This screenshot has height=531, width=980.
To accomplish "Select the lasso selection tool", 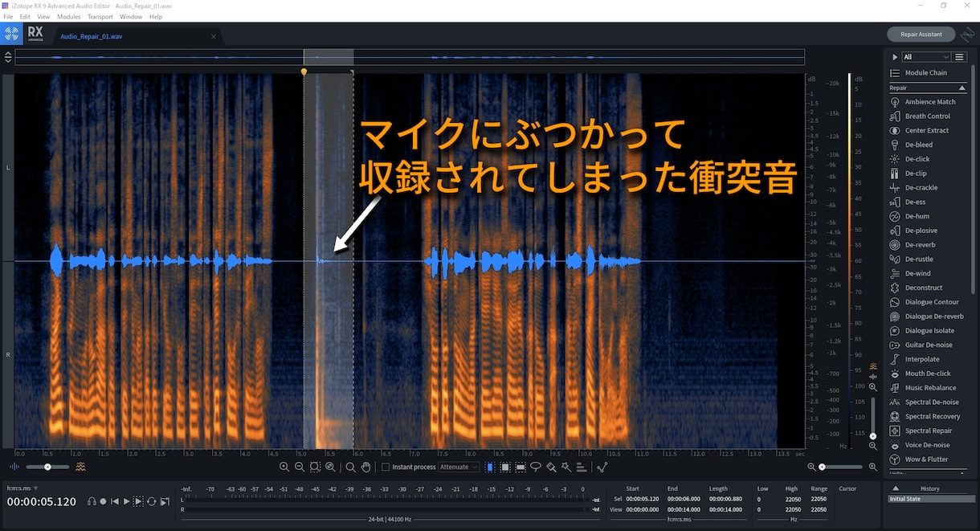I will click(x=536, y=467).
